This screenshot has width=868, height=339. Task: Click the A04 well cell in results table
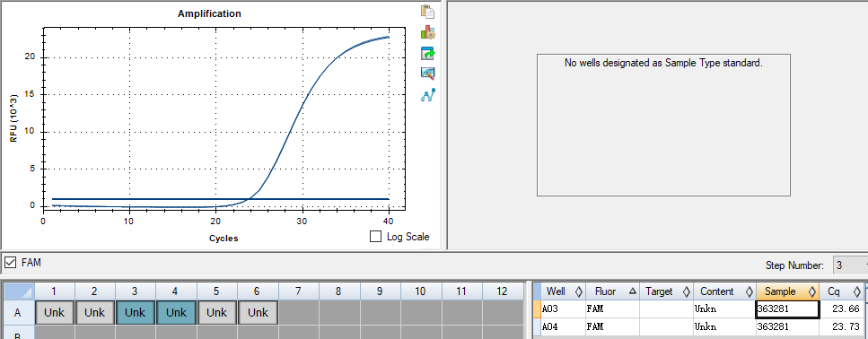coord(562,326)
